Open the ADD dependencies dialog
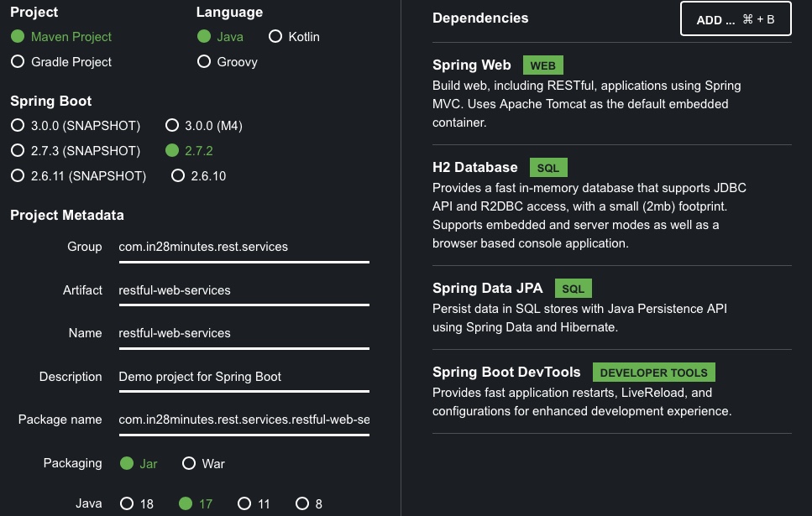The width and height of the screenshot is (812, 516). pos(736,19)
